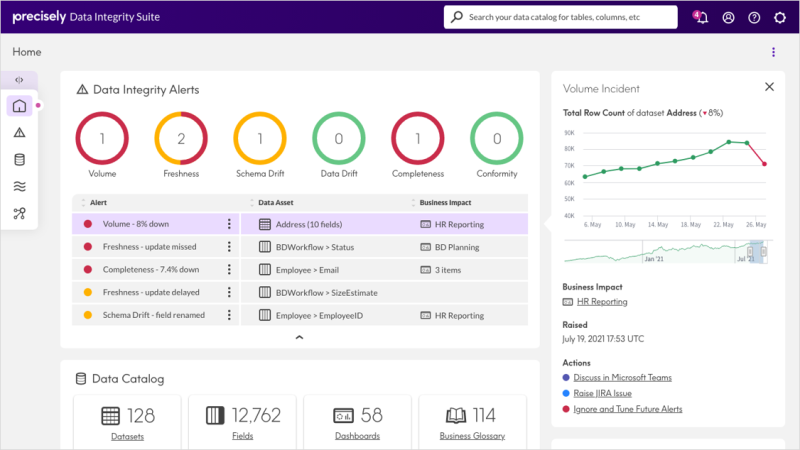Open the Home page three-dot menu
The image size is (800, 450).
click(x=773, y=52)
